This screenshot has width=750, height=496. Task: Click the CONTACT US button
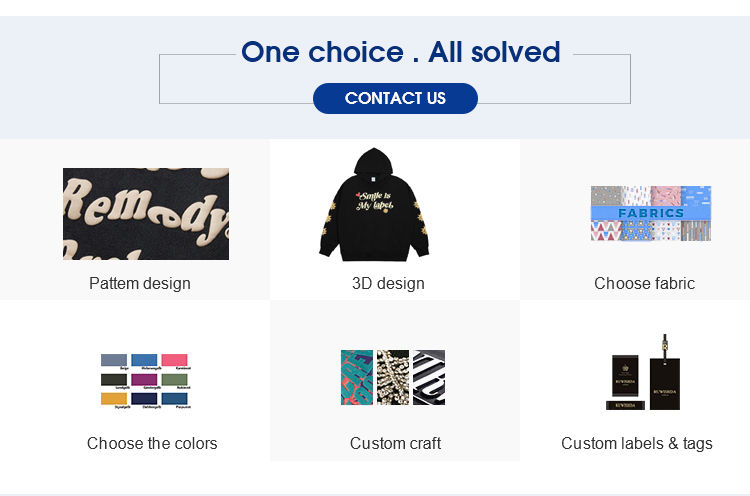point(395,98)
